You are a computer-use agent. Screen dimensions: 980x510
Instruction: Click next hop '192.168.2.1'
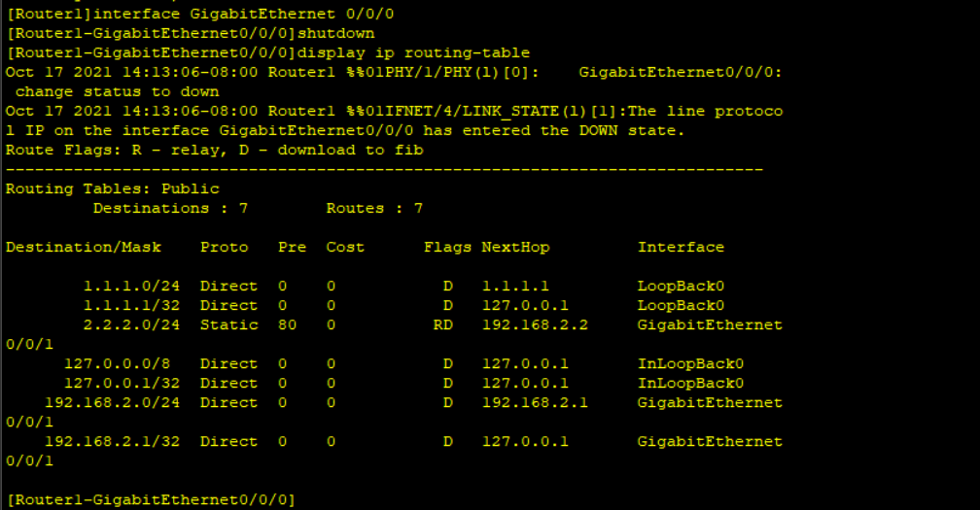pos(535,402)
